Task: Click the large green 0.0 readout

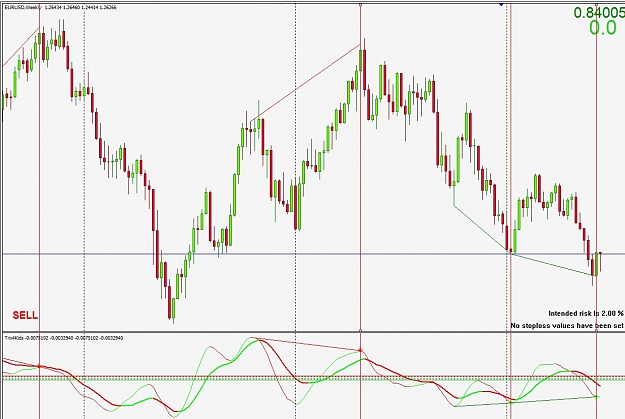Action: (603, 28)
